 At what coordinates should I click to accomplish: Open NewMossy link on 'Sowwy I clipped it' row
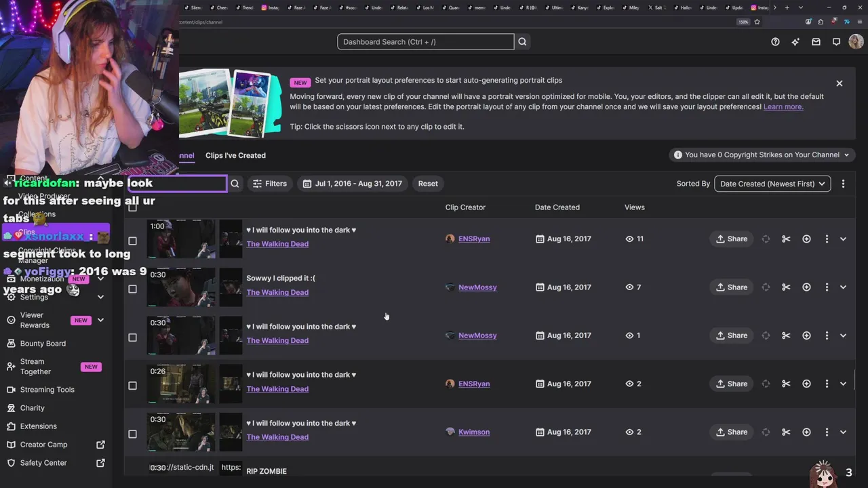coord(477,287)
